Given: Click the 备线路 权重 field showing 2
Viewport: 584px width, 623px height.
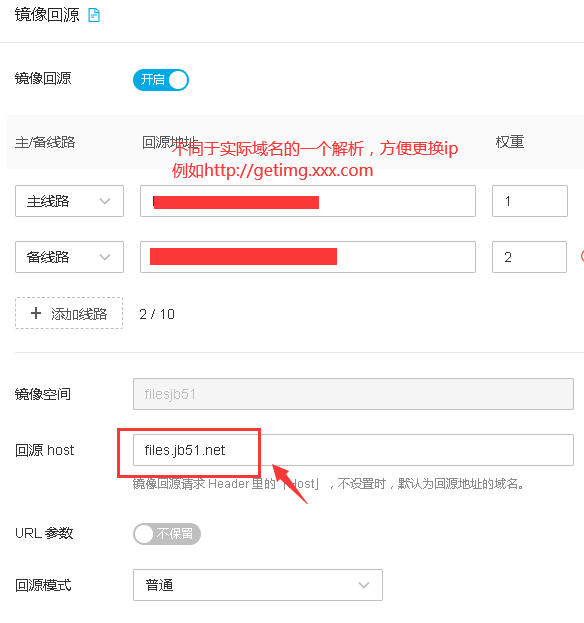Looking at the screenshot, I should coord(530,257).
